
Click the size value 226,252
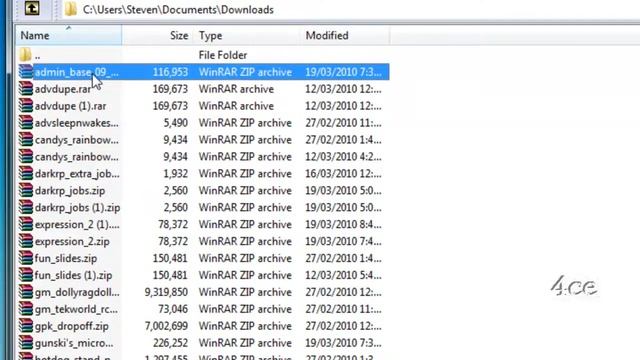coord(170,343)
